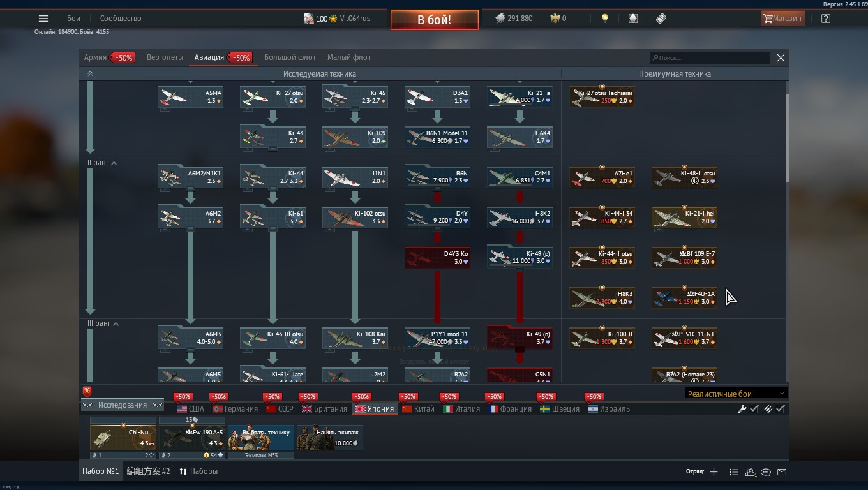The height and width of the screenshot is (490, 868).
Task: Select the premium Bf 109 E-7 card
Action: [x=684, y=258]
